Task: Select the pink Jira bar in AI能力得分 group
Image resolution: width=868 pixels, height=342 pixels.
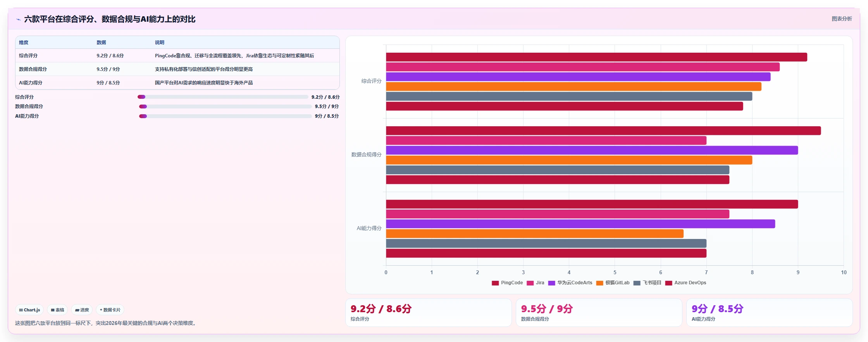Action: (558, 214)
